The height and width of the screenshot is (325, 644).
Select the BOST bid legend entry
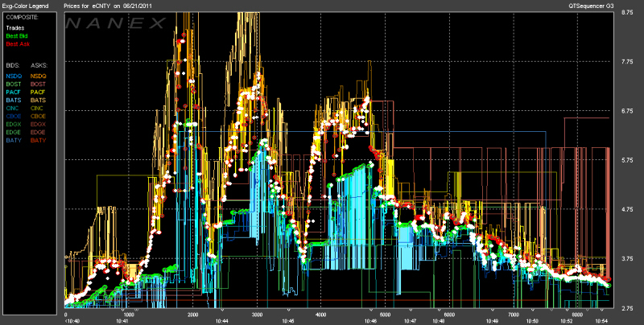click(x=14, y=83)
